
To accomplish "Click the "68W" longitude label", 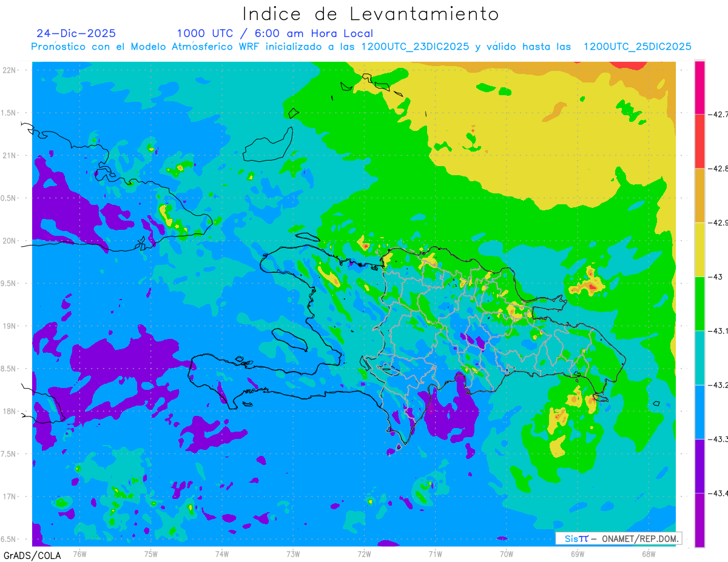I will (x=648, y=554).
